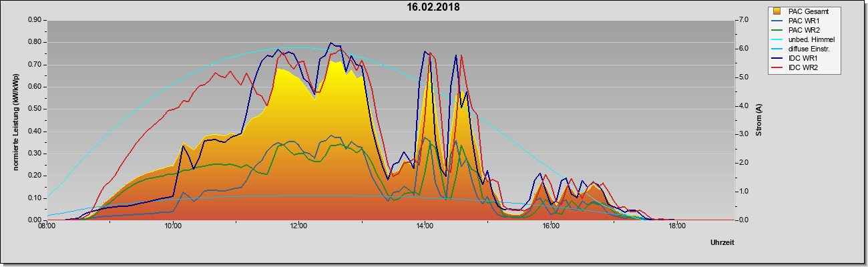The image size is (868, 267).
Task: Click the 12:00 time axis label
Action: click(x=298, y=226)
